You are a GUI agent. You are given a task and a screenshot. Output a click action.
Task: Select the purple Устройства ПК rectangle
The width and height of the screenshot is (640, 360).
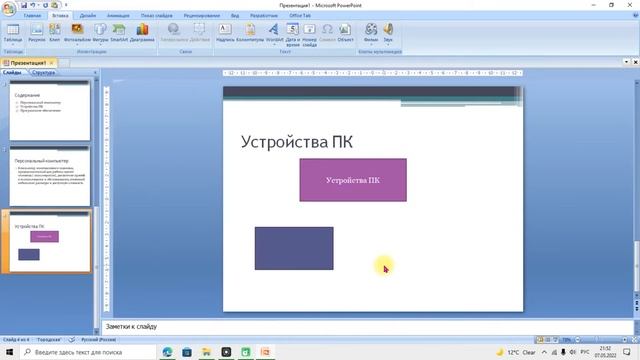[x=353, y=180]
